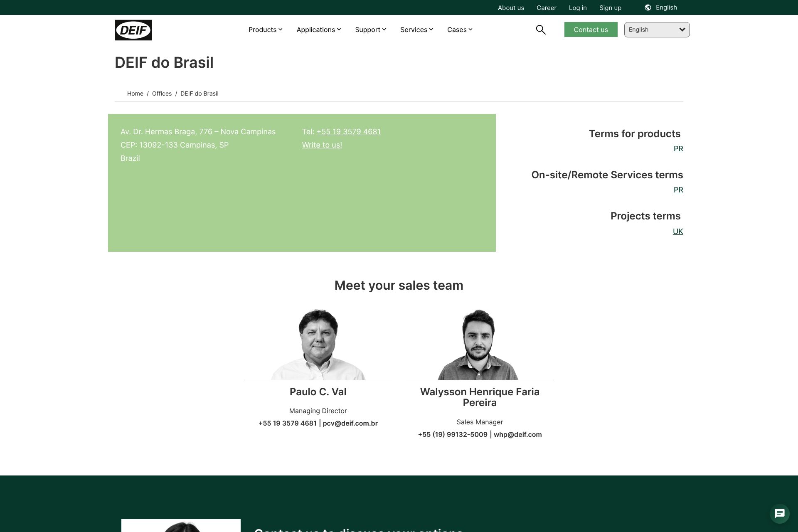Click the email pcv@deif.com.br
This screenshot has width=798, height=532.
350,424
